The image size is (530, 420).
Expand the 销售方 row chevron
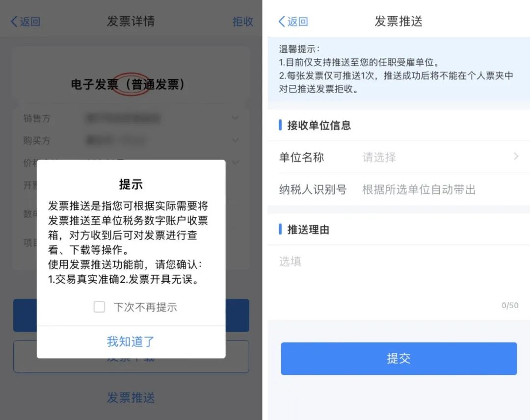[x=235, y=118]
